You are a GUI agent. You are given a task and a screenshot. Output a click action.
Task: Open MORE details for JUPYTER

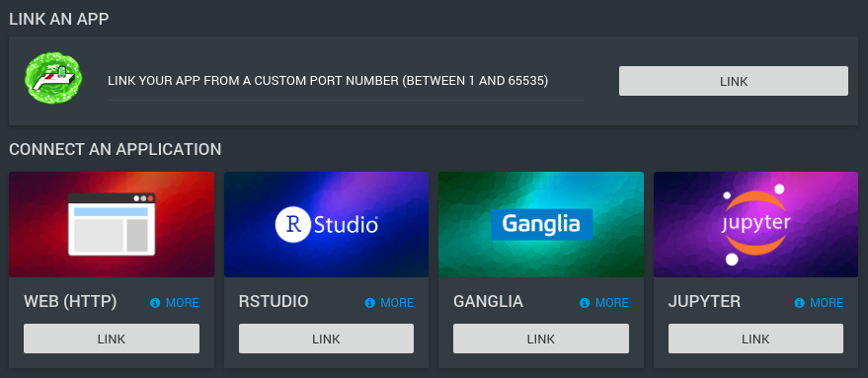pyautogui.click(x=827, y=303)
